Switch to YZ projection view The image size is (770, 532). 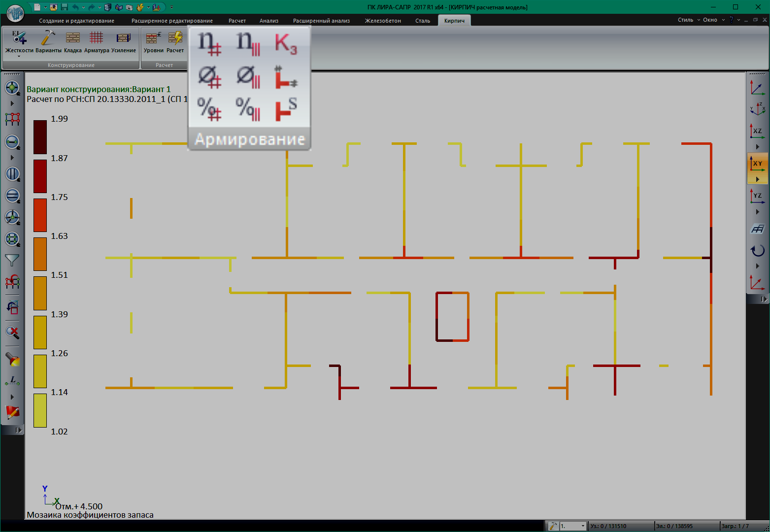757,196
